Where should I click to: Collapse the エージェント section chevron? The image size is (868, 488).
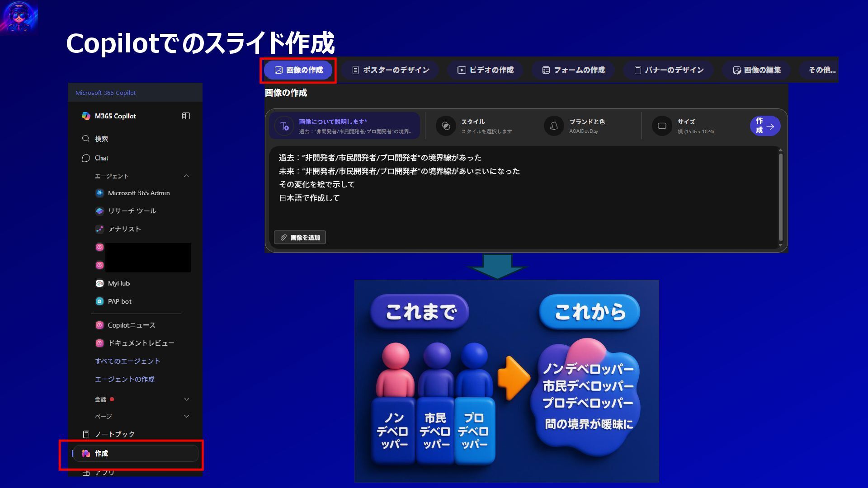tap(186, 176)
